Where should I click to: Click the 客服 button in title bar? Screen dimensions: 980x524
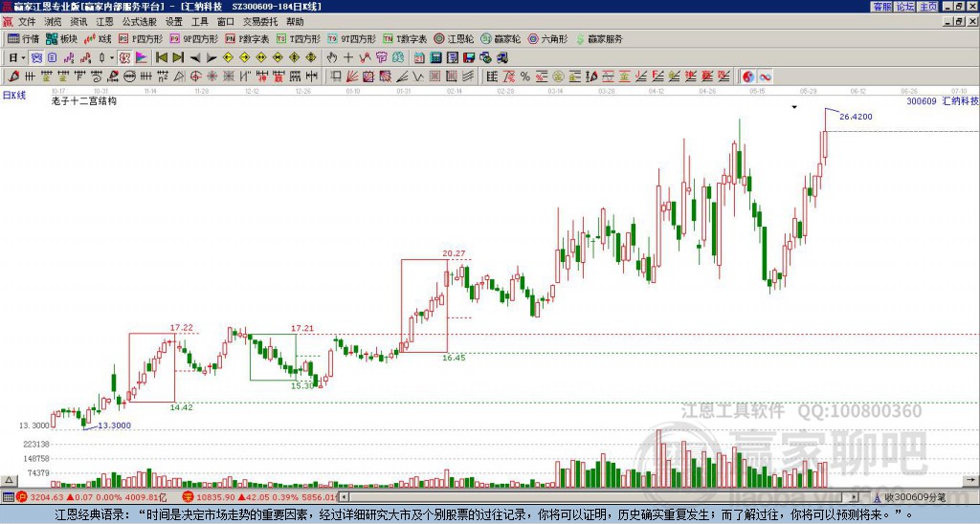coord(882,7)
